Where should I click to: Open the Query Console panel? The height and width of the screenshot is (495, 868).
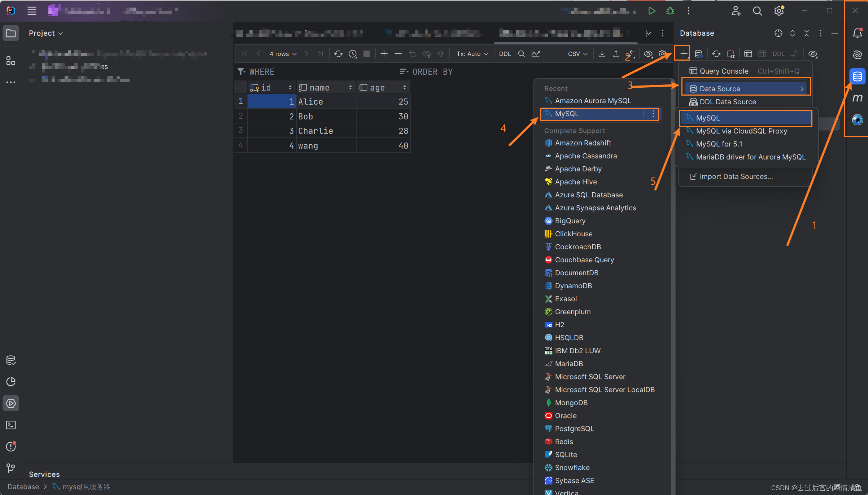click(x=723, y=71)
